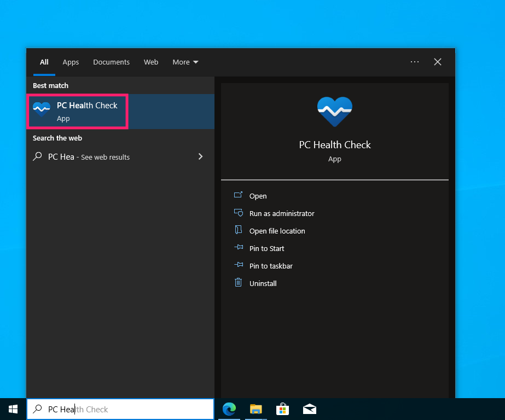
Task: Click the large PC Health Check heart icon
Action: point(335,112)
